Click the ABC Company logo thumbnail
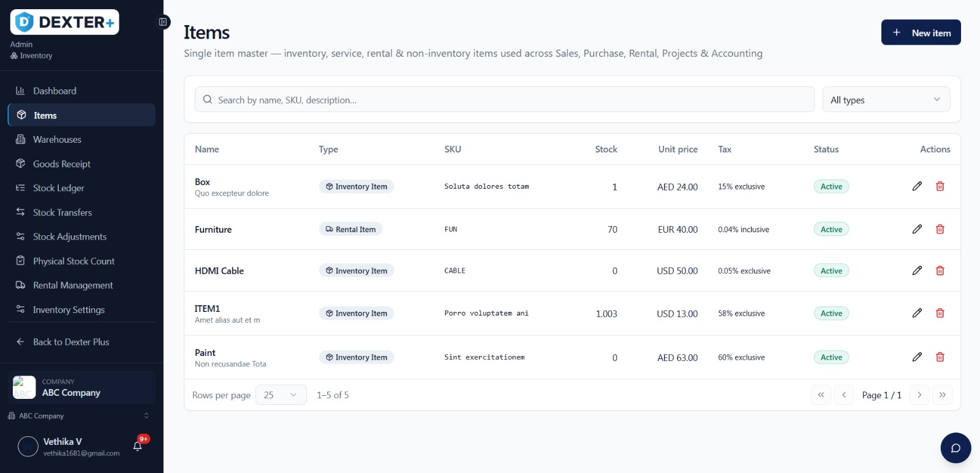The image size is (980, 473). coord(24,387)
